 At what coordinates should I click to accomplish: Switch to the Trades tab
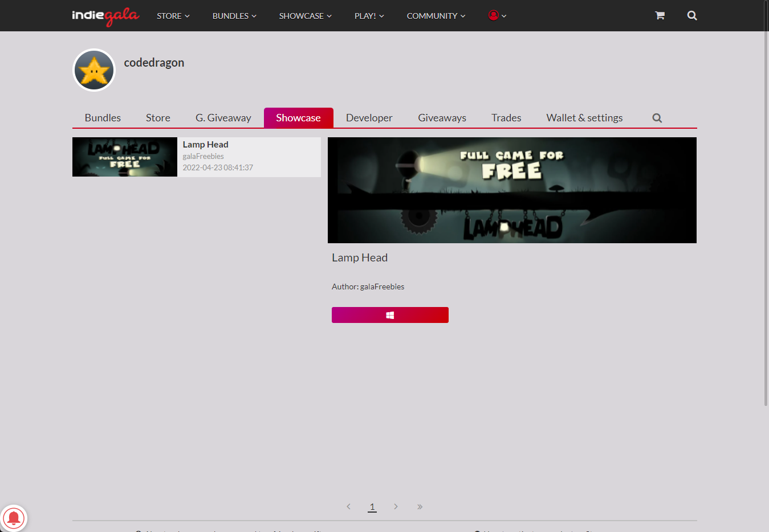click(x=506, y=118)
